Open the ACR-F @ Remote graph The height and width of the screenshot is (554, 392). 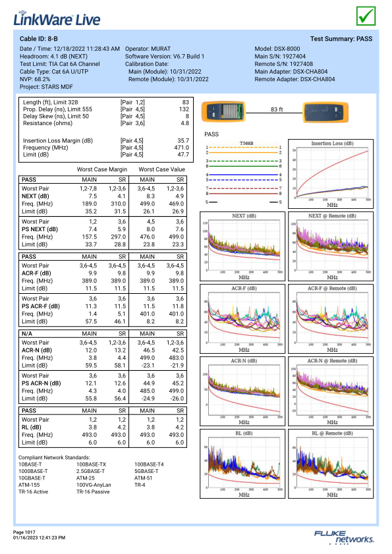[x=331, y=319]
